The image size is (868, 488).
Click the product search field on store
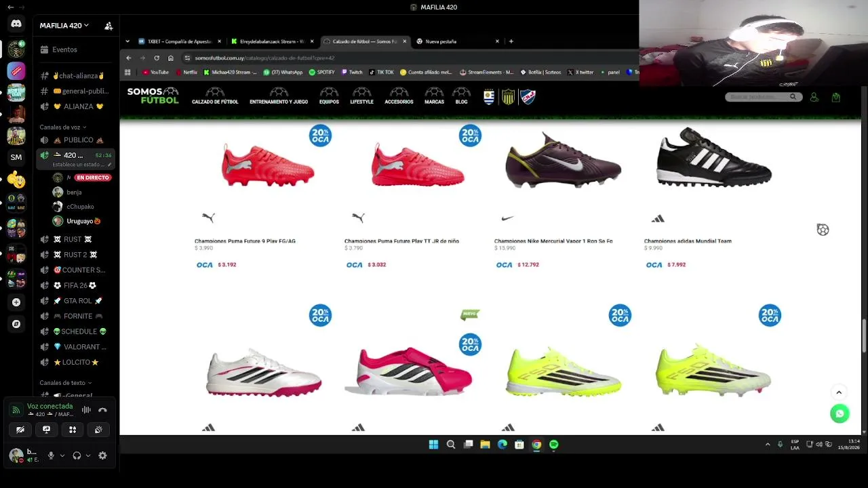(757, 97)
